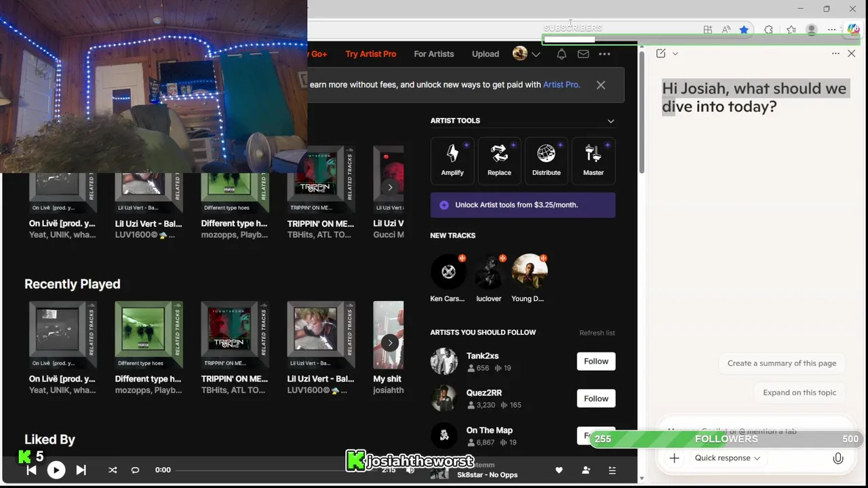The width and height of the screenshot is (868, 488).
Task: Toggle the favorite star in address bar
Action: coord(744,30)
